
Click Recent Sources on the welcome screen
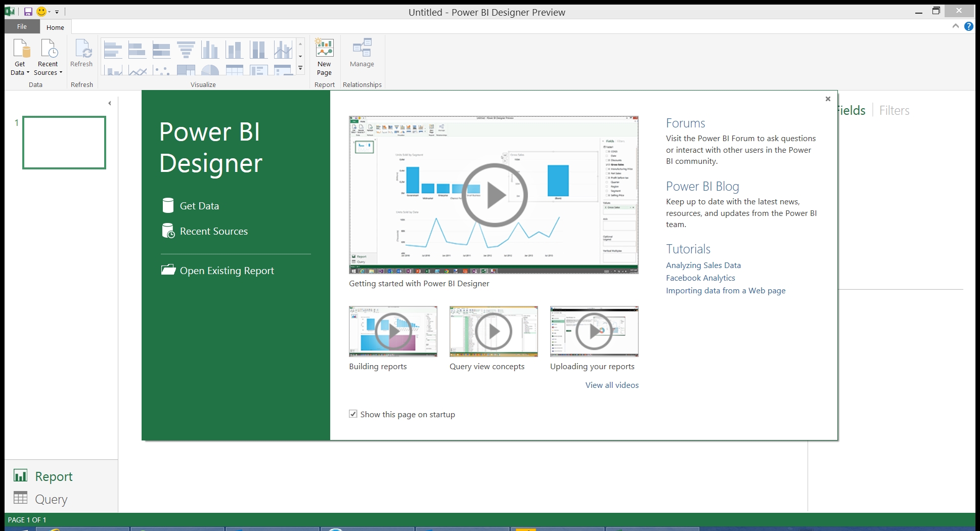click(205, 231)
